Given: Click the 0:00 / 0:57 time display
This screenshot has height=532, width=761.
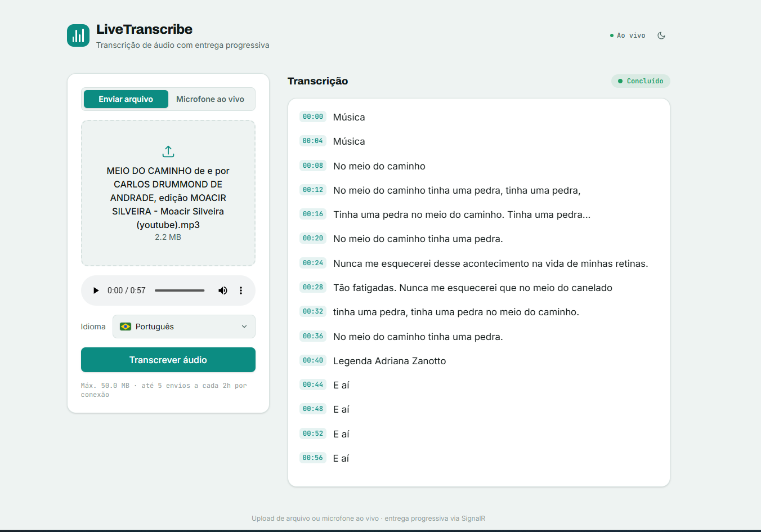Looking at the screenshot, I should point(127,290).
